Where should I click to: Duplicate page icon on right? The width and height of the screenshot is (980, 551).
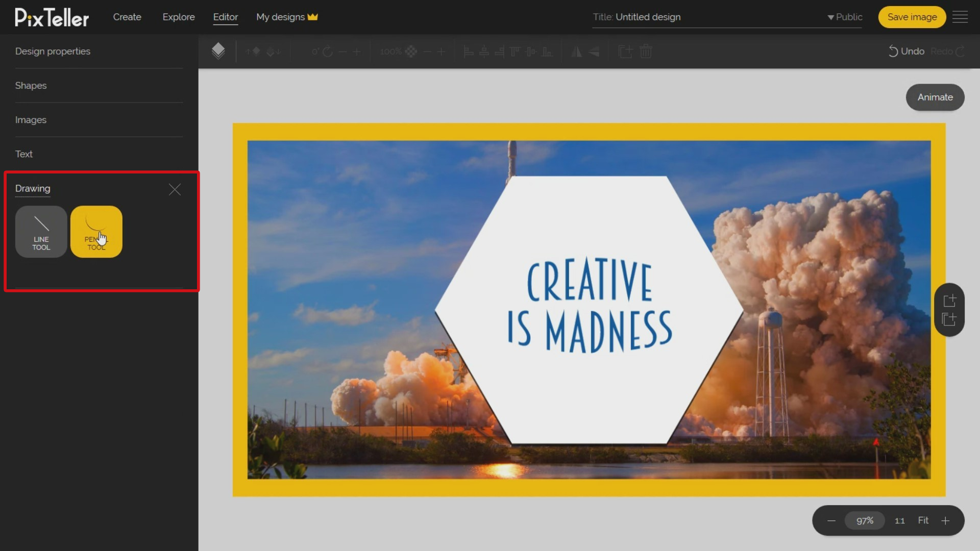pos(949,319)
